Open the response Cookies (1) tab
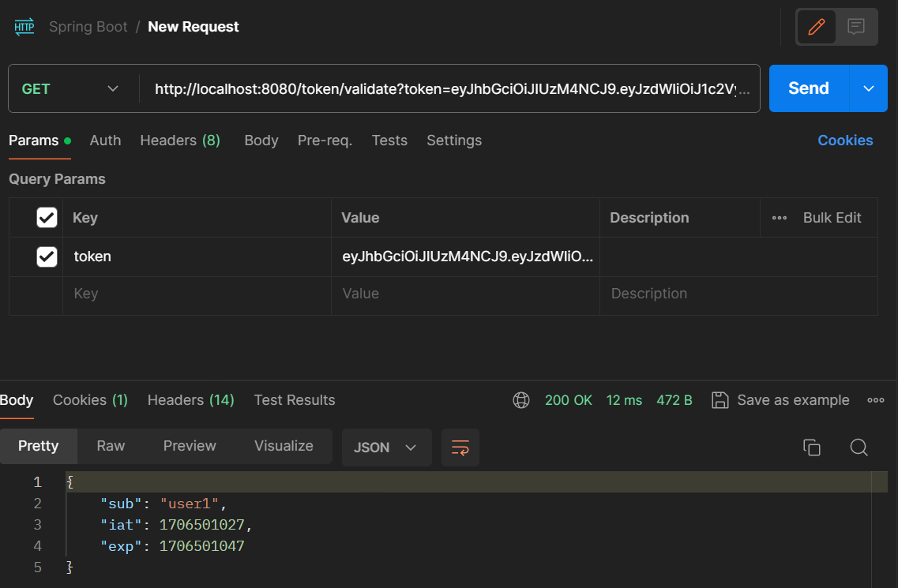The height and width of the screenshot is (588, 898). tap(91, 400)
